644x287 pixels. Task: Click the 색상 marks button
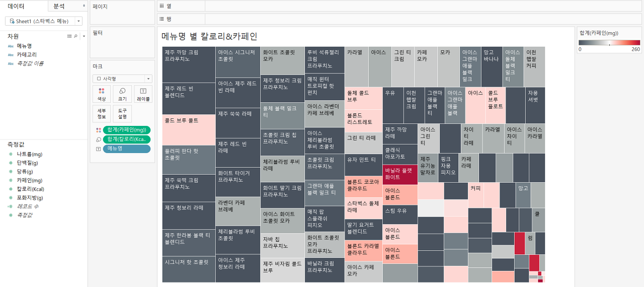[x=102, y=94]
